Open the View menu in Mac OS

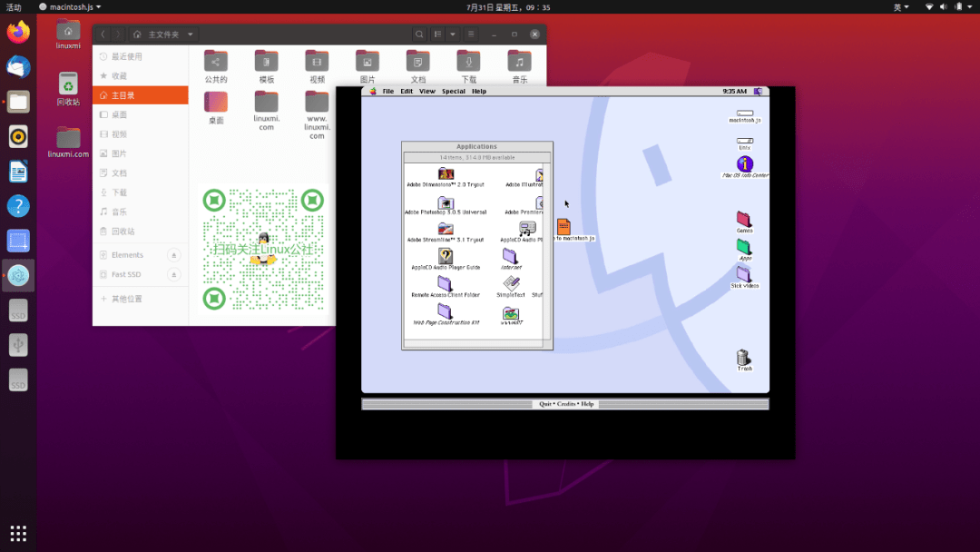point(426,92)
